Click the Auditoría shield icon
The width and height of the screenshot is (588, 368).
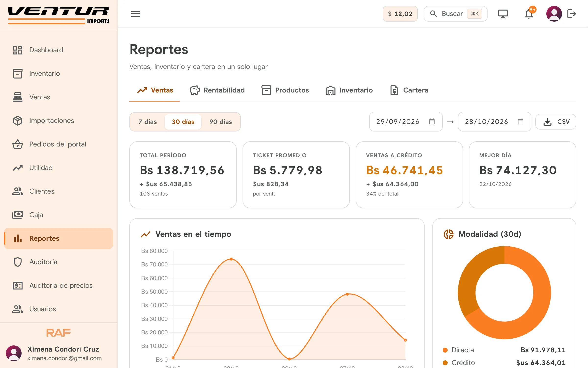tap(18, 262)
